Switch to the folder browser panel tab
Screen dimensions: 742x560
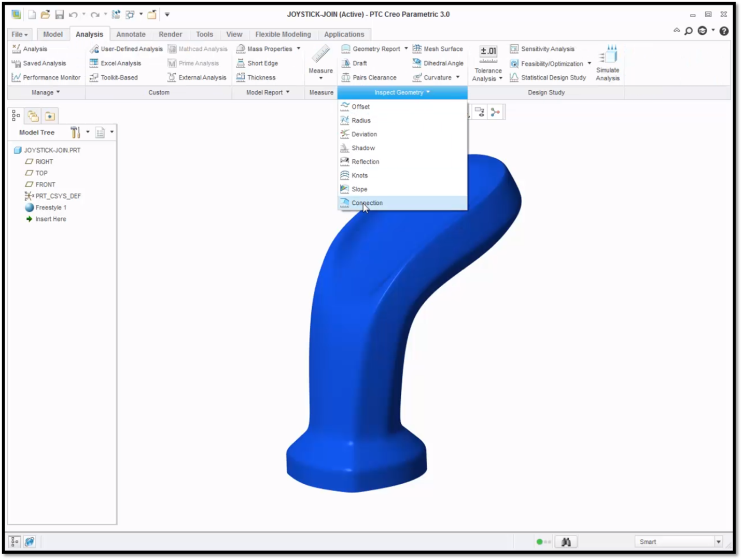pyautogui.click(x=33, y=116)
